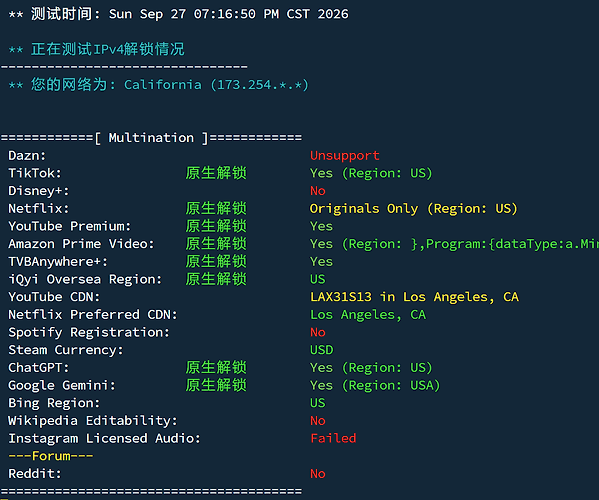Click the 'YouTube Premium:' label
The width and height of the screenshot is (599, 500).
(70, 226)
